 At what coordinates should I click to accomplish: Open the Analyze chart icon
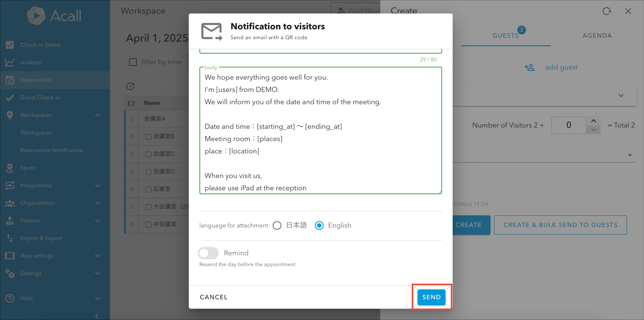tap(10, 62)
